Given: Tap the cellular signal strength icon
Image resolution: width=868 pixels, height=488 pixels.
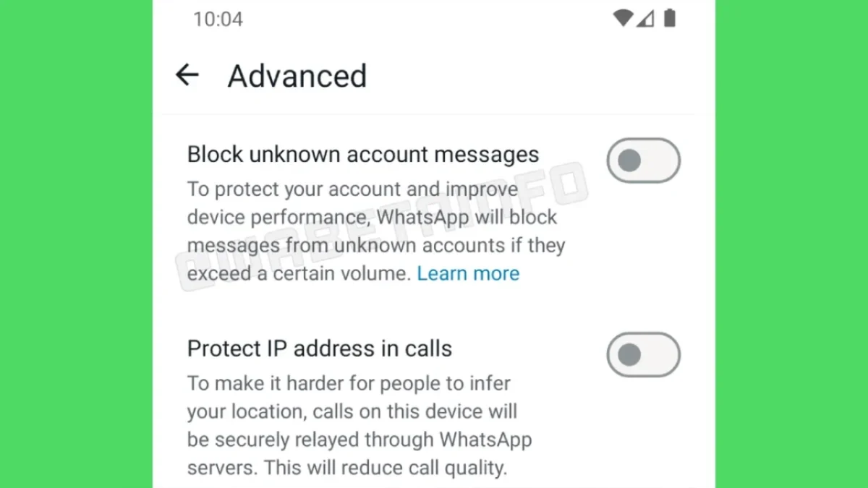Looking at the screenshot, I should point(645,19).
